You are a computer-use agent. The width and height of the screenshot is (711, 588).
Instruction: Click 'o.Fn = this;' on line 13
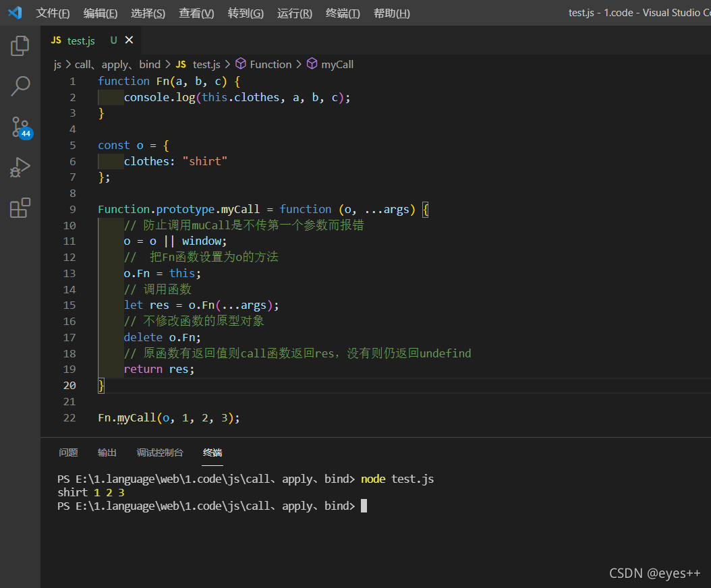[163, 273]
